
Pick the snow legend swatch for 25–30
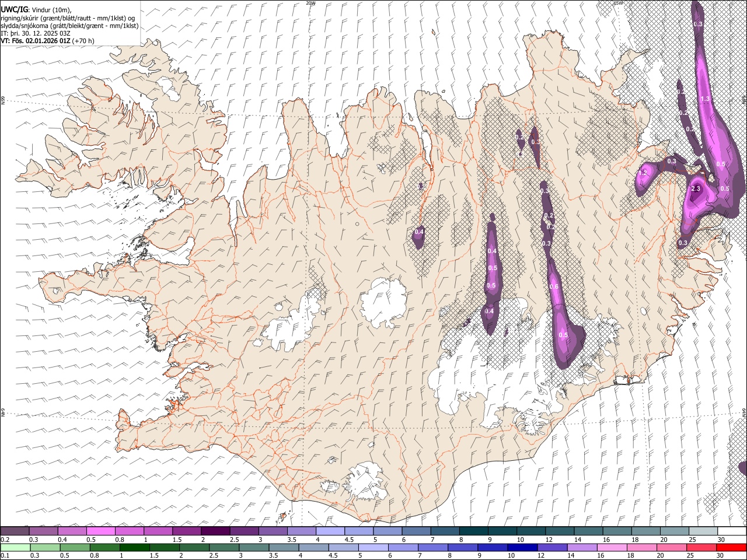click(x=703, y=531)
